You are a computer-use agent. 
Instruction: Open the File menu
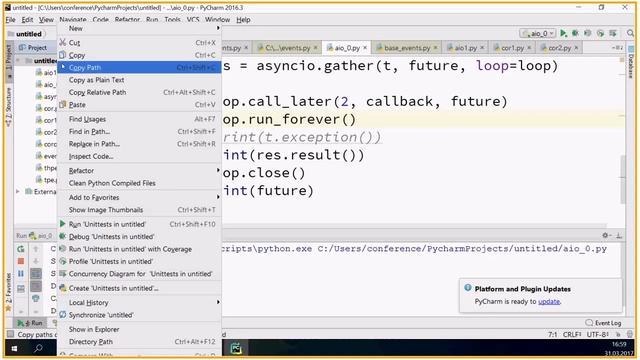[10, 20]
